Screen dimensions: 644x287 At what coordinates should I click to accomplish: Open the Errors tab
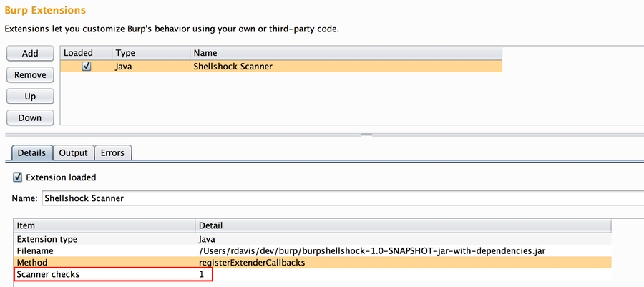click(x=112, y=152)
